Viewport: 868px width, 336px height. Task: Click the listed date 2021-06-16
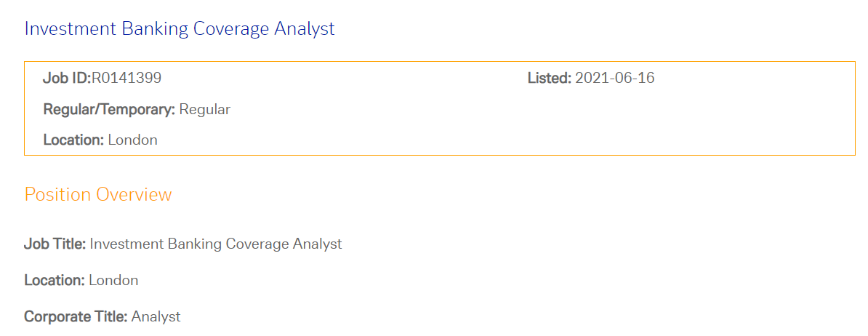pos(615,78)
